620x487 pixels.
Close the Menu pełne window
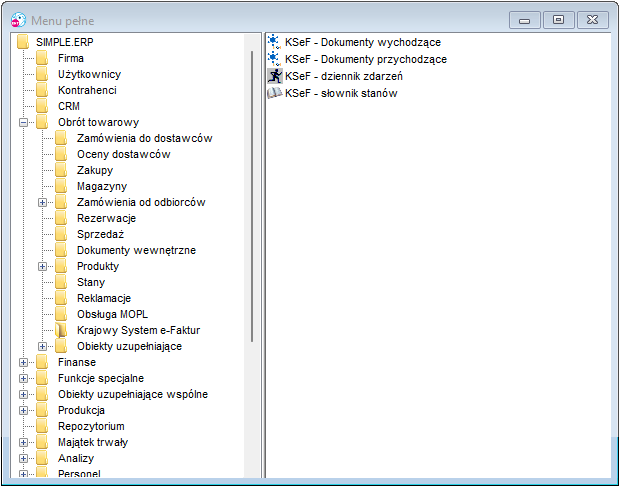click(x=592, y=20)
